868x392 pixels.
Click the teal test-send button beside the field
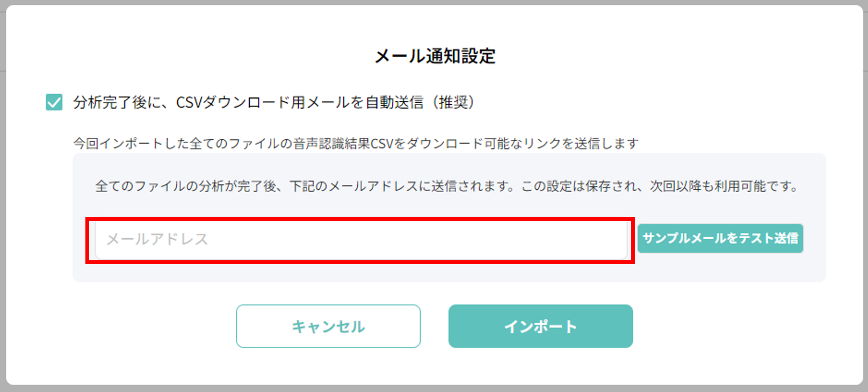tap(720, 238)
